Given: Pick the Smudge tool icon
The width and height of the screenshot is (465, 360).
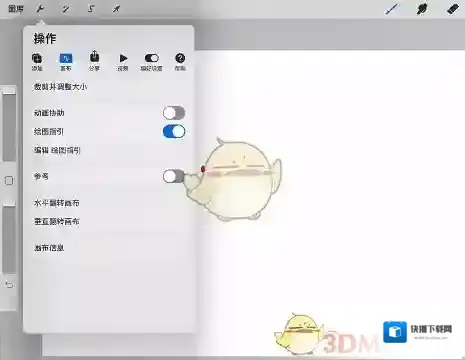Looking at the screenshot, I should tap(422, 9).
